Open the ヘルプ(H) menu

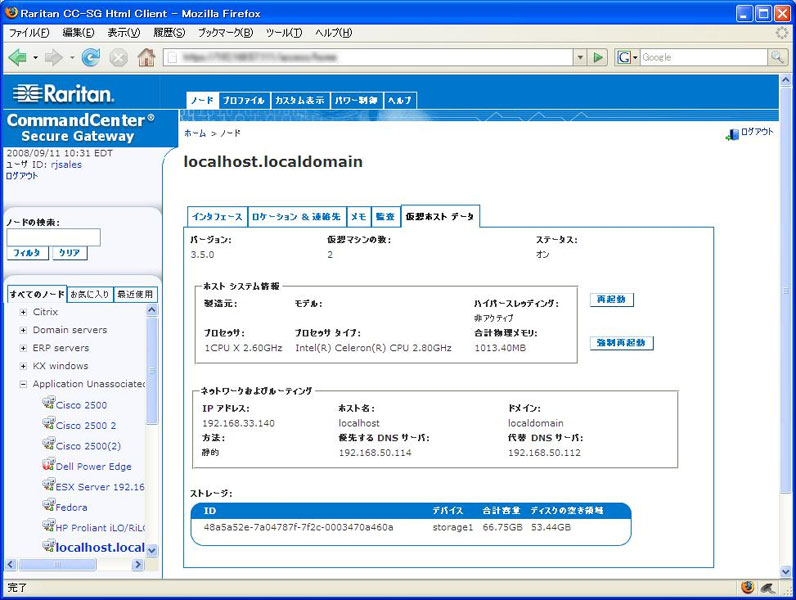333,33
